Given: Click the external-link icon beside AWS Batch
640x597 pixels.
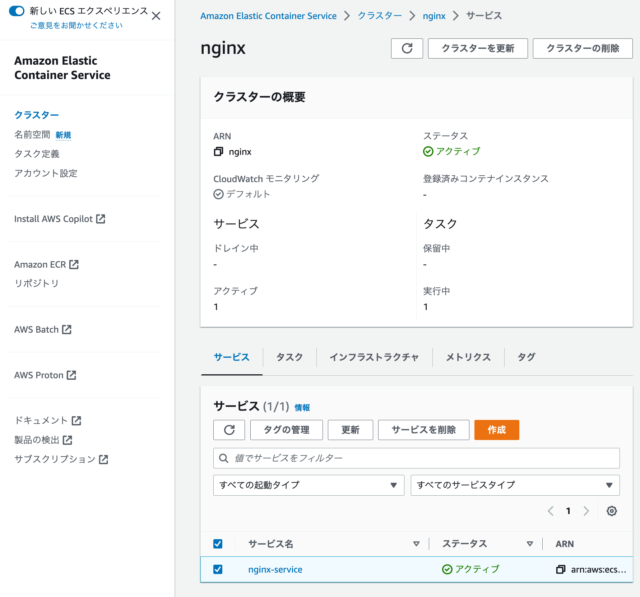Looking at the screenshot, I should click(67, 329).
